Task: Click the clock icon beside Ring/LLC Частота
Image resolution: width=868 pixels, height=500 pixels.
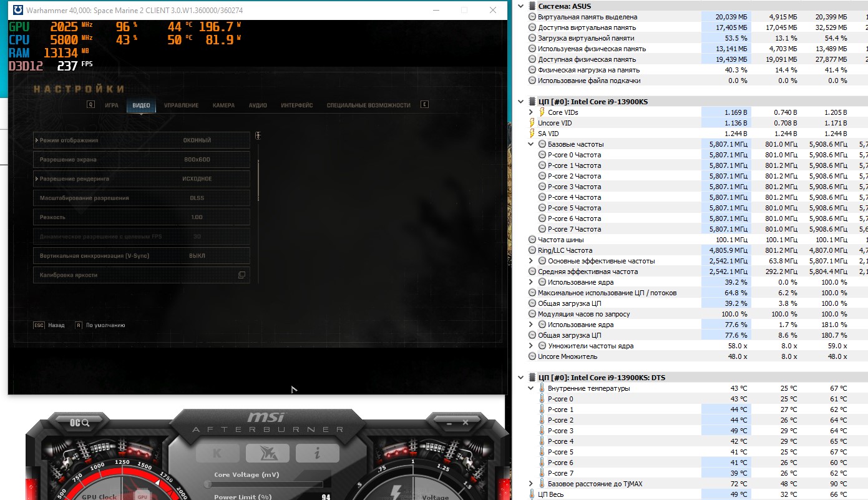Action: (532, 250)
